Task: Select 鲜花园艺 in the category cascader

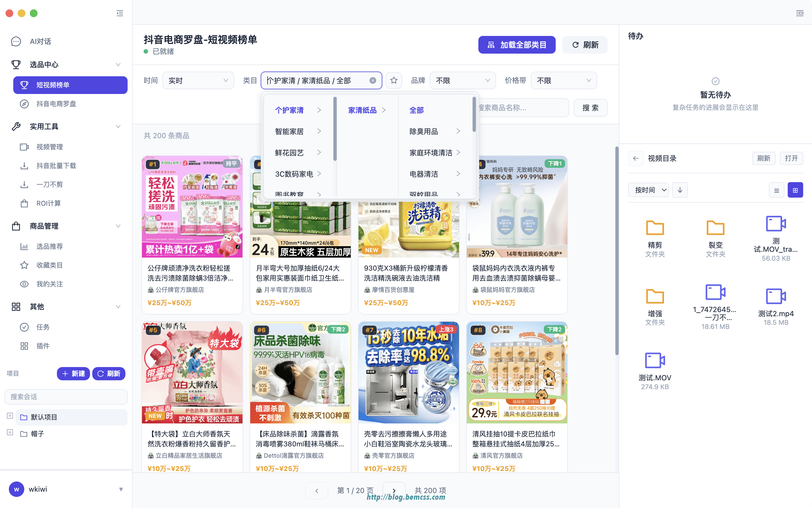Action: pos(298,153)
